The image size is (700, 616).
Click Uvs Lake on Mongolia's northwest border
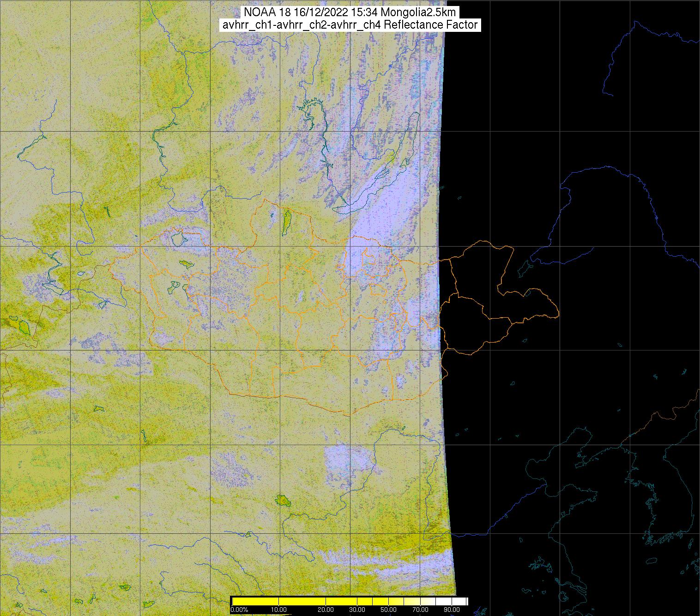tap(177, 240)
